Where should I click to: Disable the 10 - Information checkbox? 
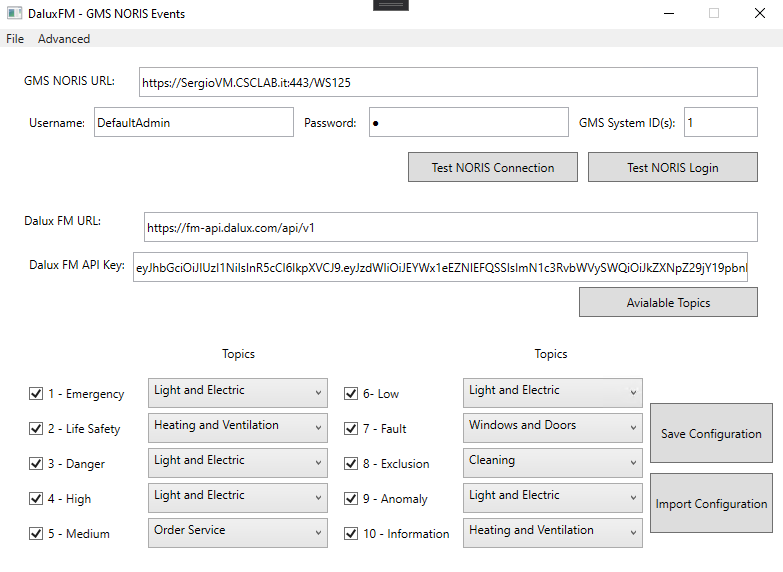pos(351,534)
